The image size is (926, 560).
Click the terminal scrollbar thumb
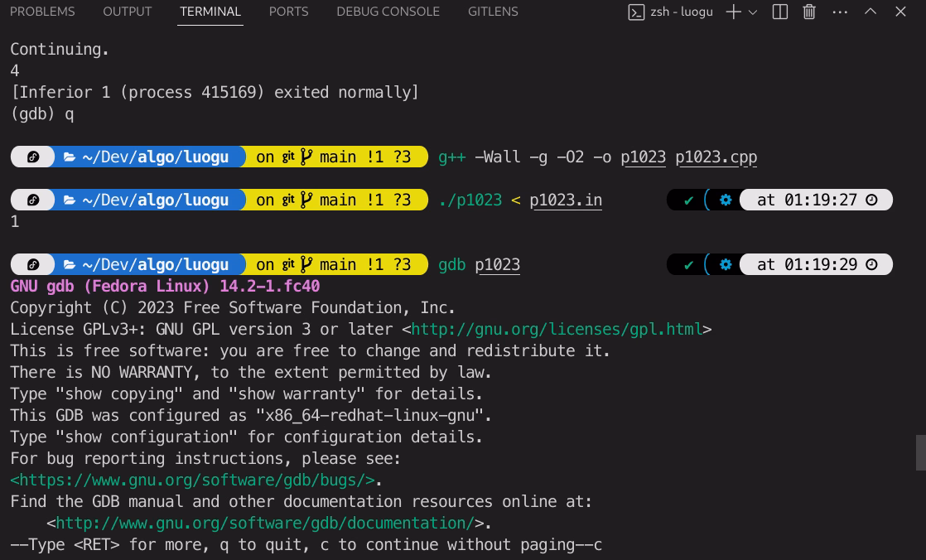point(921,452)
